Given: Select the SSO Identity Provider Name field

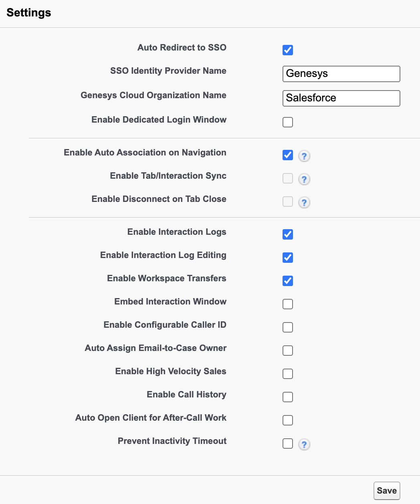Looking at the screenshot, I should pyautogui.click(x=341, y=74).
